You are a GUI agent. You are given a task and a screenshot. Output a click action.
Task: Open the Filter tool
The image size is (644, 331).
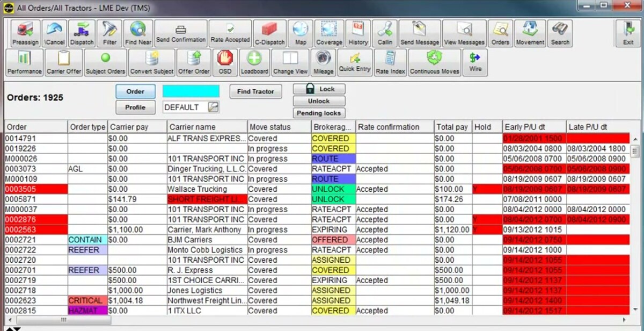pos(110,33)
